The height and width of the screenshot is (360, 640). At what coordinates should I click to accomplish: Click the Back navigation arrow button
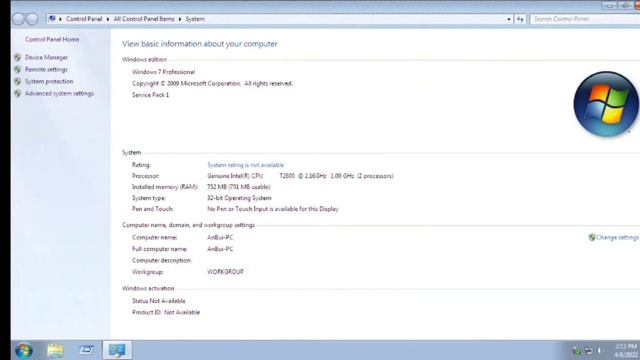pyautogui.click(x=18, y=19)
